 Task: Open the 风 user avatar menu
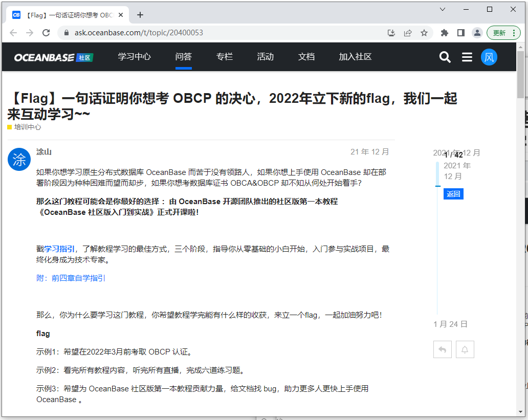[x=489, y=57]
